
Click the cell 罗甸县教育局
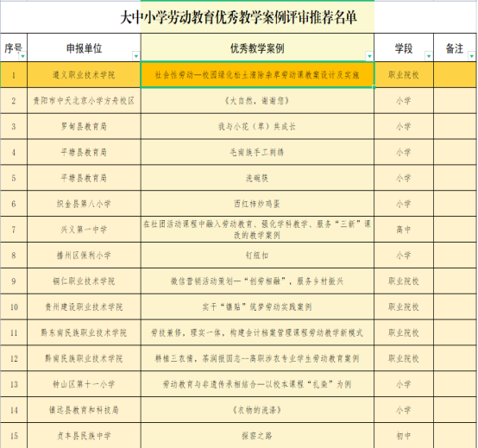[x=85, y=127]
